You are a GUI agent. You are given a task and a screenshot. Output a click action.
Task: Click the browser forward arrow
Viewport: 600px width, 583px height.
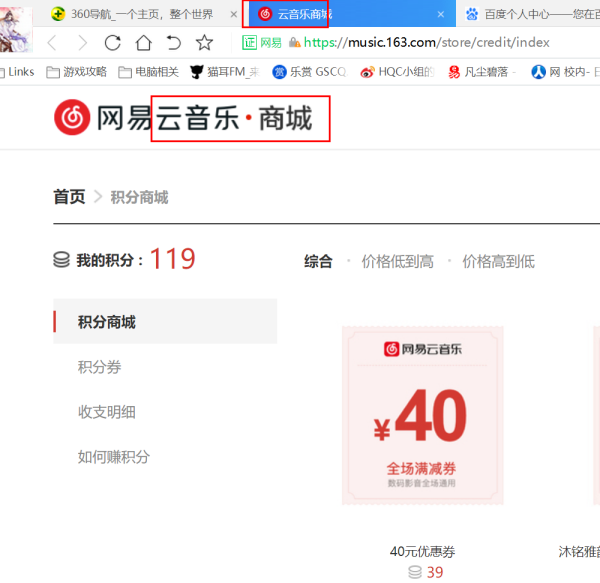pos(82,43)
